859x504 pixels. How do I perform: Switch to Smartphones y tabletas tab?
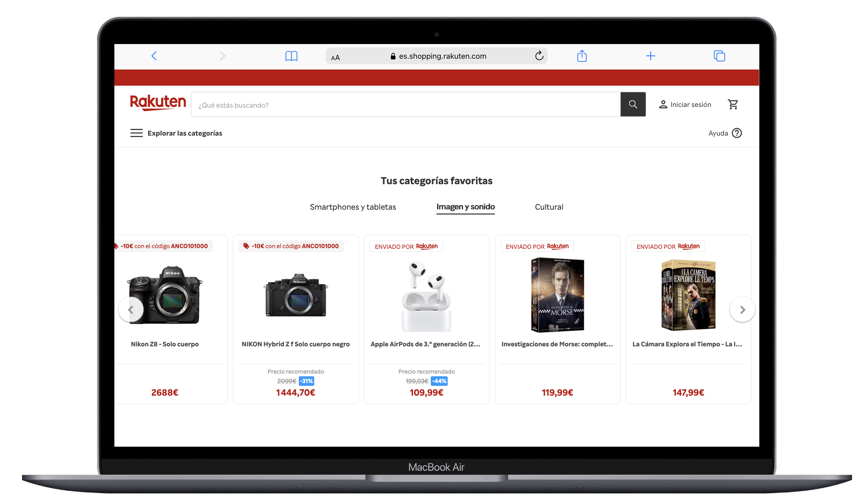coord(353,207)
